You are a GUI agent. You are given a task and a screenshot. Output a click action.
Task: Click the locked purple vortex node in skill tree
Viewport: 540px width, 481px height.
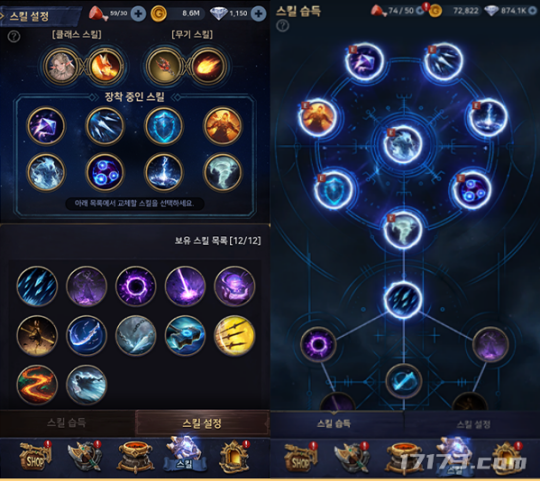(x=318, y=344)
